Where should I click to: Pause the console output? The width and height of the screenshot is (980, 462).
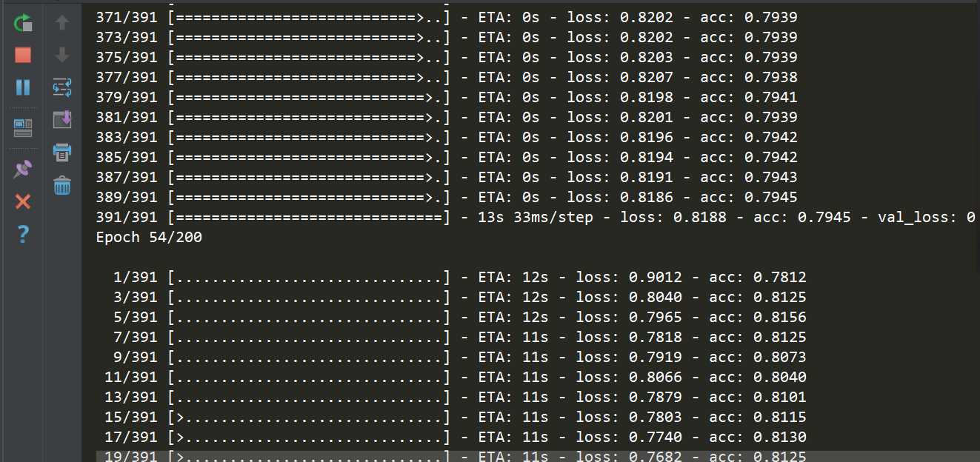(x=23, y=87)
